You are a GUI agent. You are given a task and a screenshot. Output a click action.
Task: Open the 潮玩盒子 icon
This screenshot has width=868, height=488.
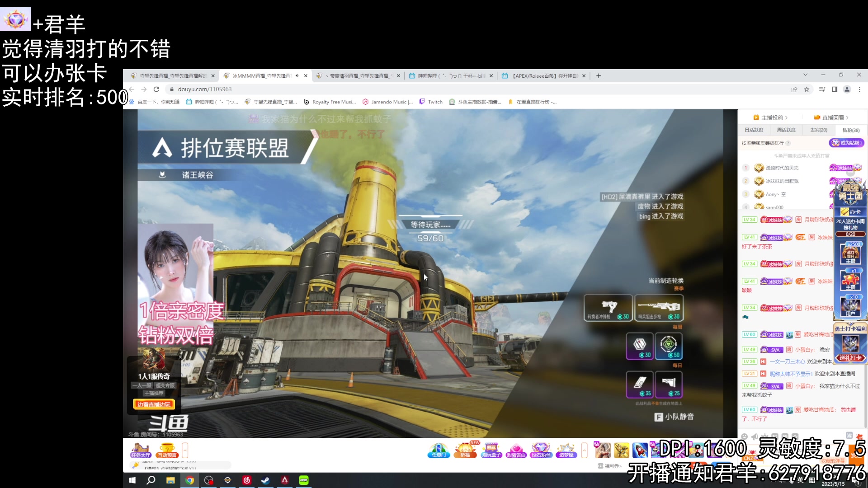pos(491,450)
